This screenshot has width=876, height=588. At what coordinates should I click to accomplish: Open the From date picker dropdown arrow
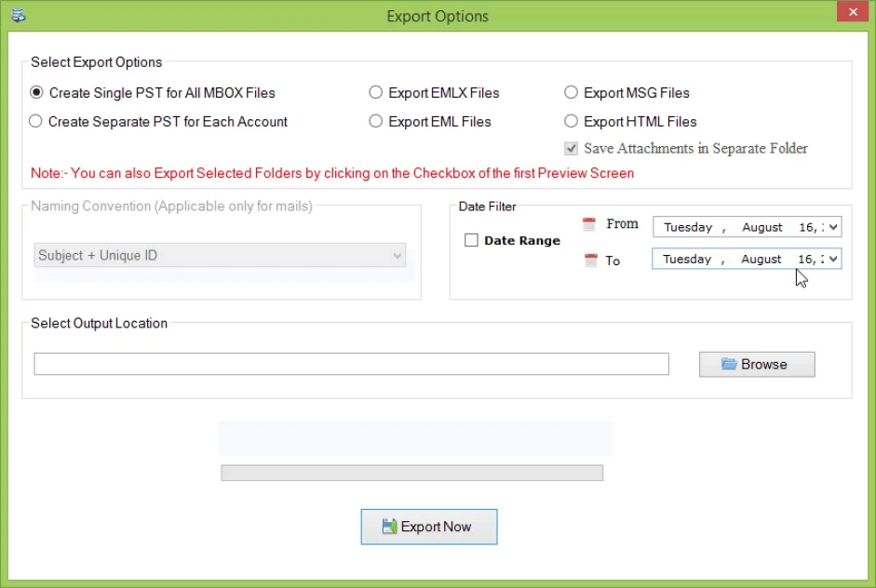pyautogui.click(x=833, y=227)
